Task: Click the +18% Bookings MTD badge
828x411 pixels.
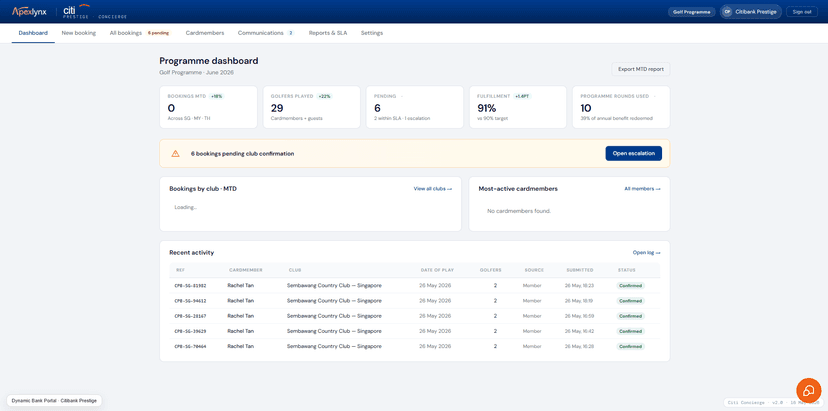Action: 217,97
